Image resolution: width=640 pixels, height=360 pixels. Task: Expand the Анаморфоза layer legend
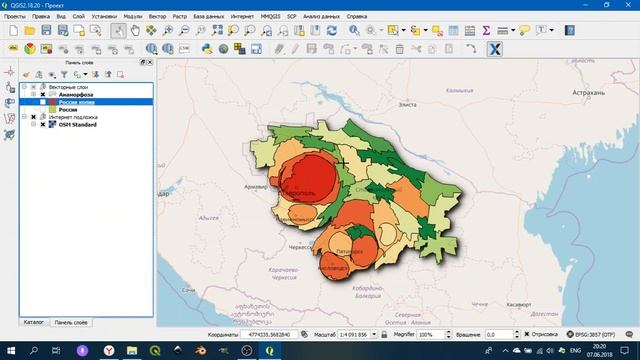pos(33,94)
